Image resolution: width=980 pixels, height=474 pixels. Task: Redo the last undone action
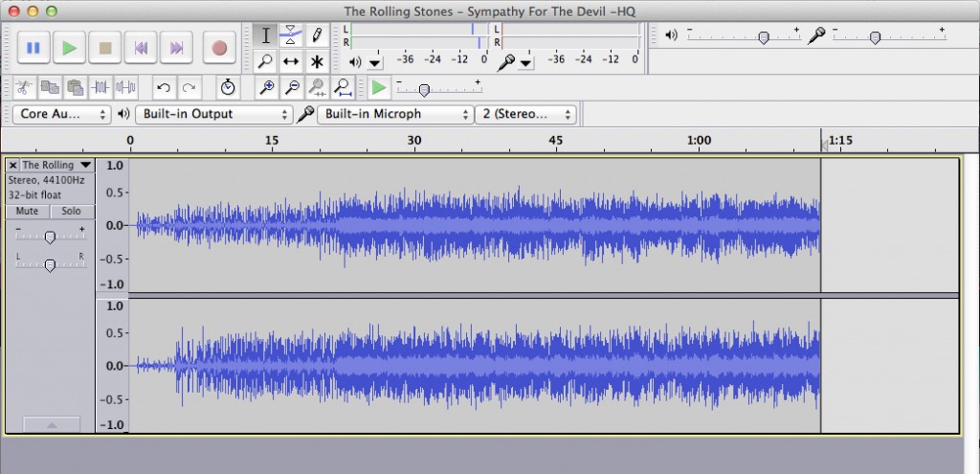(x=189, y=87)
